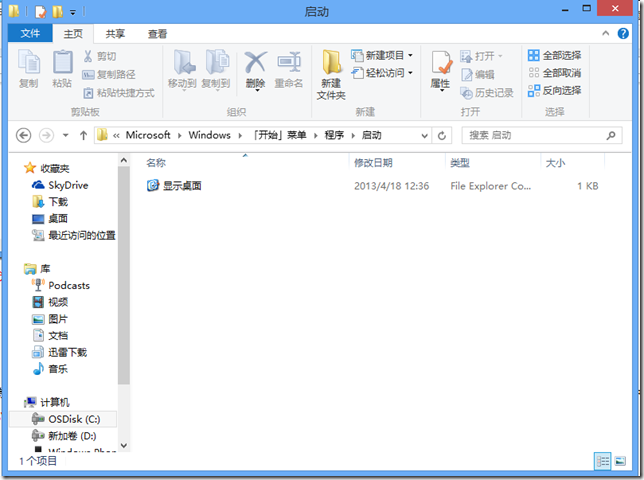Image resolution: width=644 pixels, height=480 pixels.
Task: Open the OSDisk (C:) drive
Action: click(66, 419)
